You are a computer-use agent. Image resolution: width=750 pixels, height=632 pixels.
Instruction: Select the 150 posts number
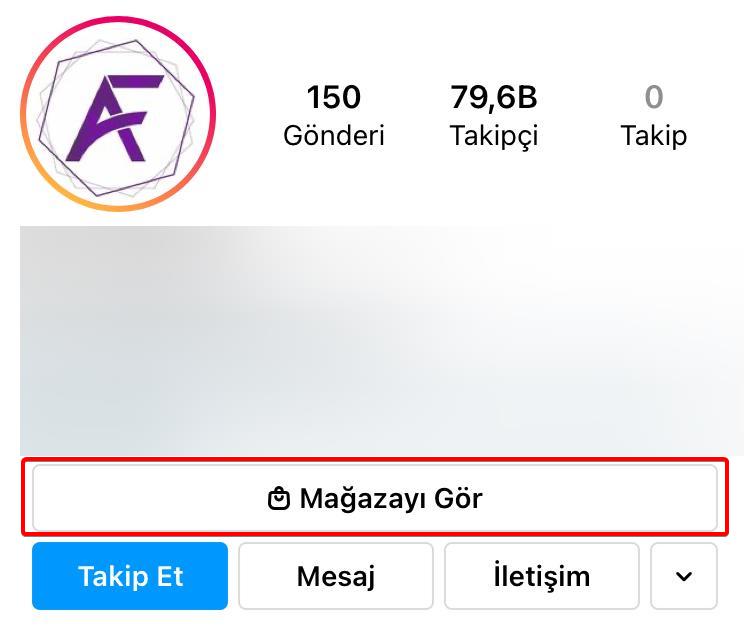click(333, 97)
